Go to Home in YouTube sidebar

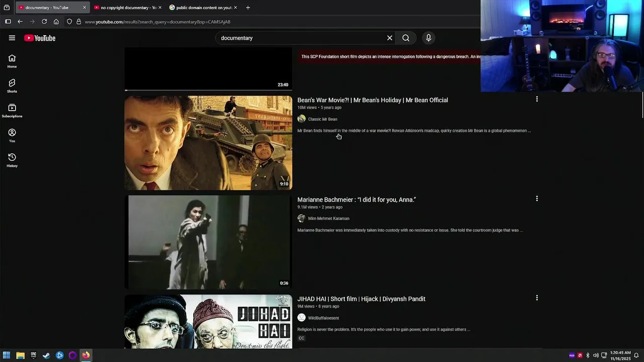pos(12,61)
